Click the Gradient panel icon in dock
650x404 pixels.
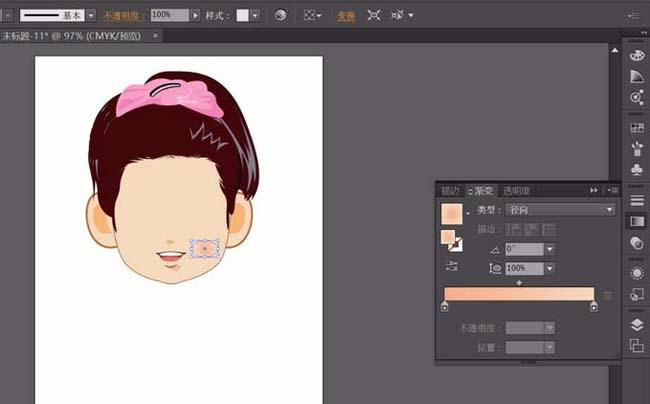pyautogui.click(x=636, y=221)
